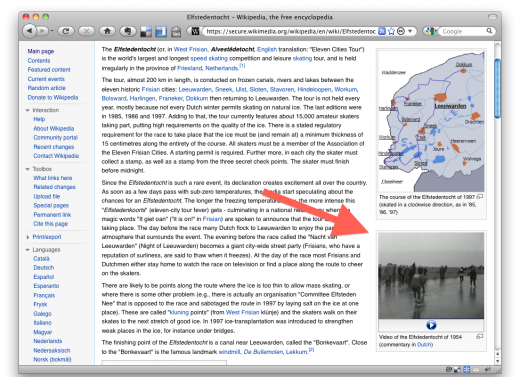Click the tag/mail toolbar icon beside sidebar icon
Image resolution: width=520 pixels, height=377 pixels.
[x=176, y=32]
